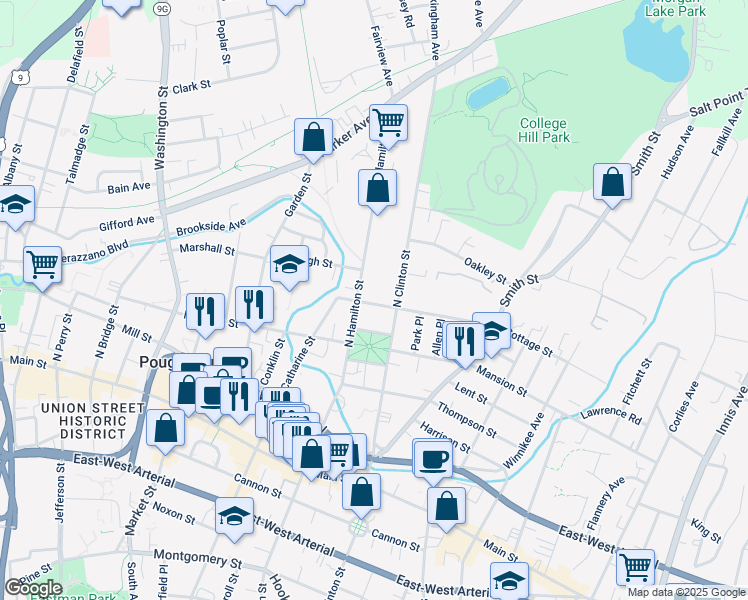
Task: Open shopping bag marker below Harrison St coffee marker
Action: tap(447, 507)
